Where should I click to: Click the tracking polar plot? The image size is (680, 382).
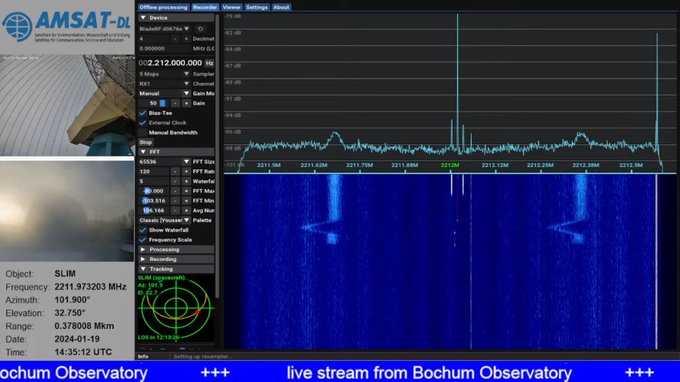176,308
